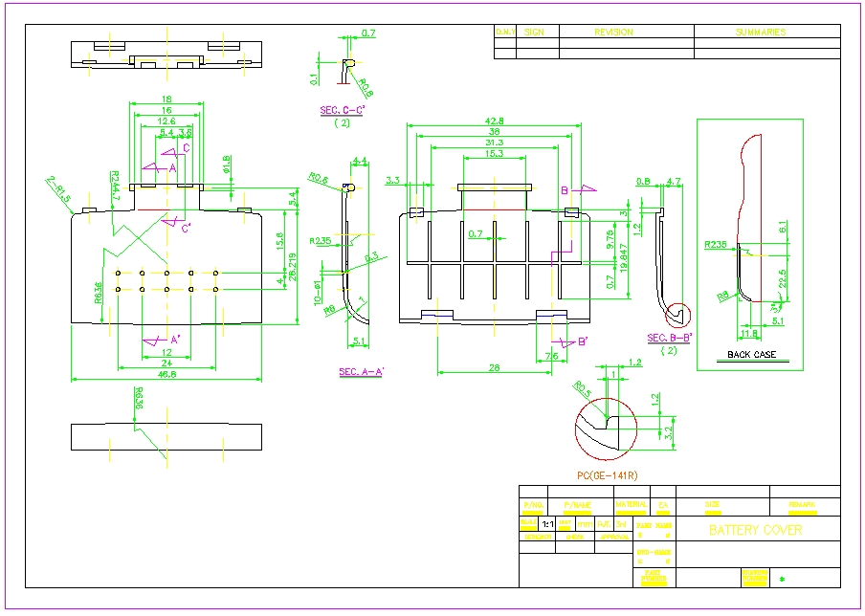Image resolution: width=865 pixels, height=616 pixels.
Task: Select the 1:1 scale value cell
Action: coord(548,525)
